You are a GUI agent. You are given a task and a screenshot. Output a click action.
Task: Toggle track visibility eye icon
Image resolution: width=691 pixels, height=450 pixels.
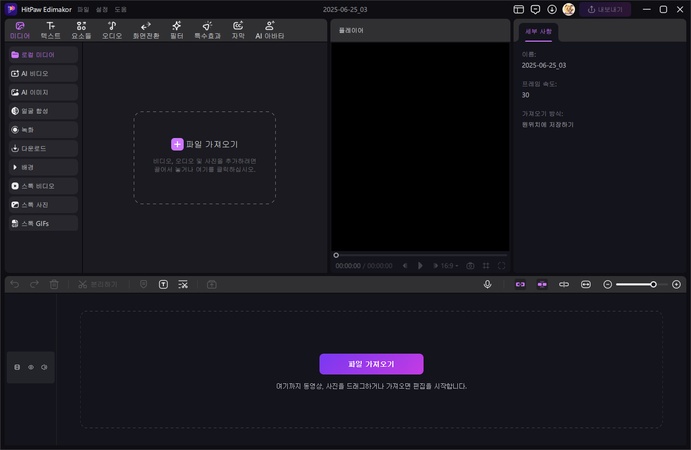[30, 367]
